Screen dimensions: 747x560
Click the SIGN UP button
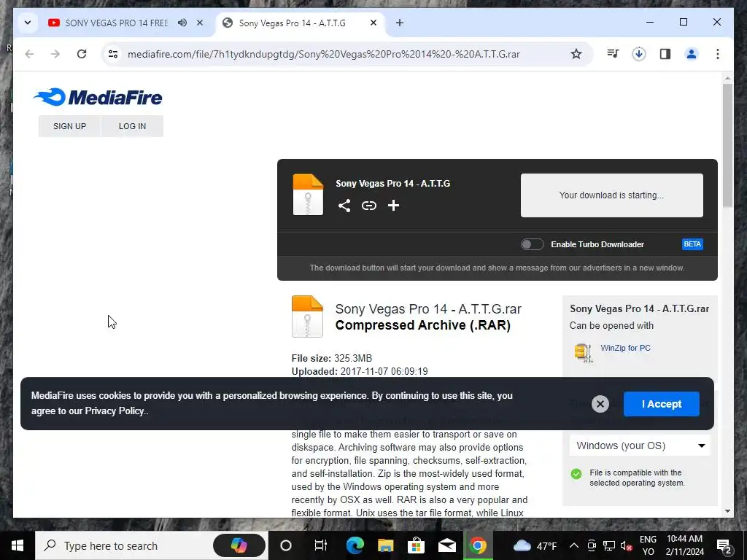pyautogui.click(x=69, y=126)
